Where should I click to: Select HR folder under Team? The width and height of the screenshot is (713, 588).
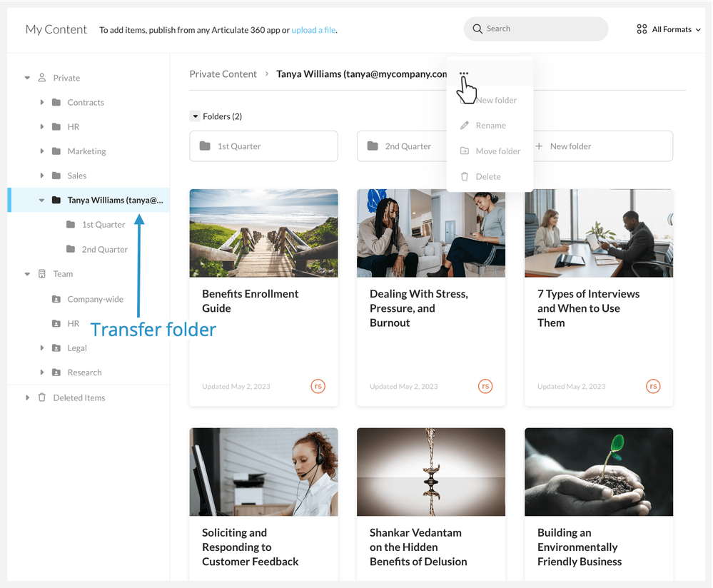[x=74, y=323]
